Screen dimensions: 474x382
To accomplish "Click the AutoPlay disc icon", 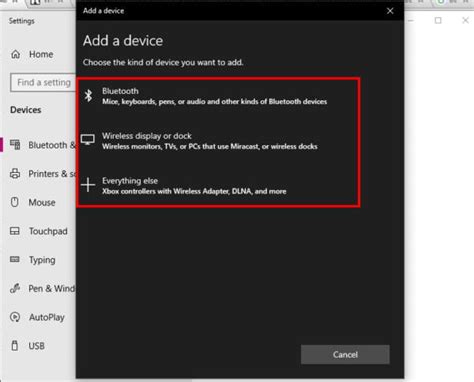I will coord(15,317).
